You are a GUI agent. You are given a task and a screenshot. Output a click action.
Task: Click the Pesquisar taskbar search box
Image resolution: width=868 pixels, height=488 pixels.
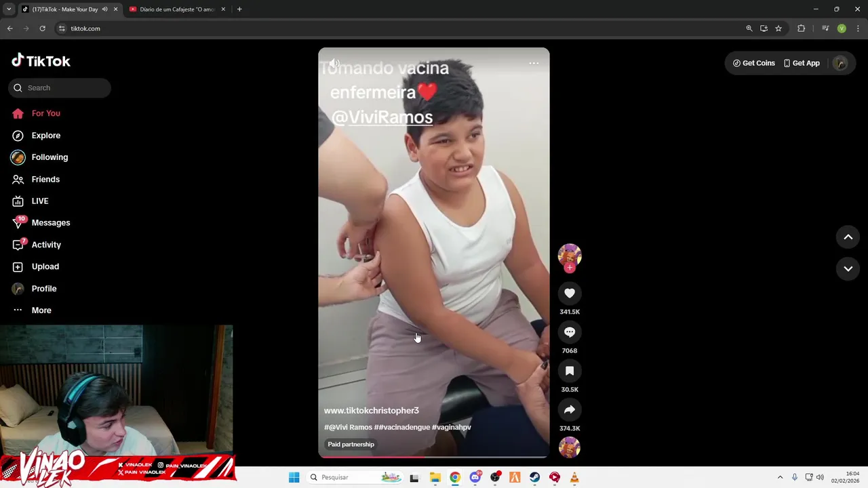pos(354,477)
